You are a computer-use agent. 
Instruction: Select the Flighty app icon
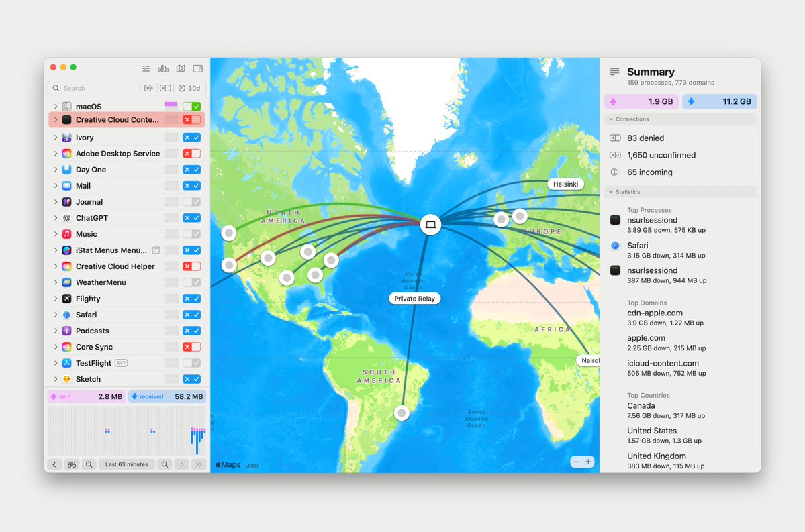coord(66,299)
